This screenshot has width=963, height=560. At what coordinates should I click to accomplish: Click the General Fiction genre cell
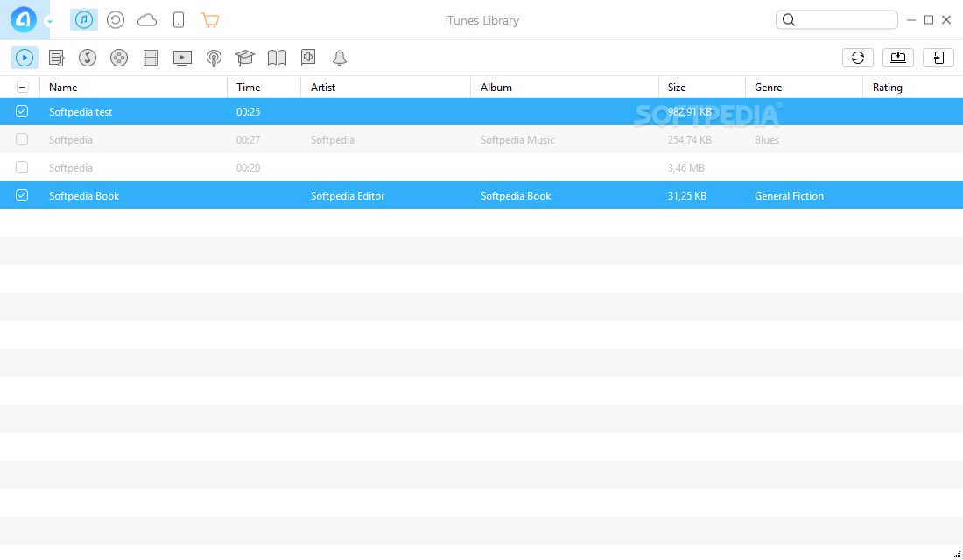coord(789,196)
